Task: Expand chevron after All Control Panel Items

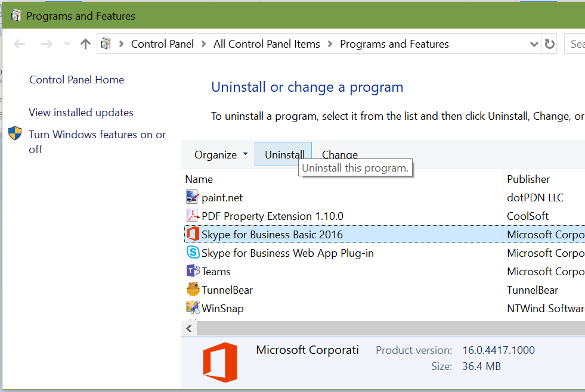Action: [330, 44]
